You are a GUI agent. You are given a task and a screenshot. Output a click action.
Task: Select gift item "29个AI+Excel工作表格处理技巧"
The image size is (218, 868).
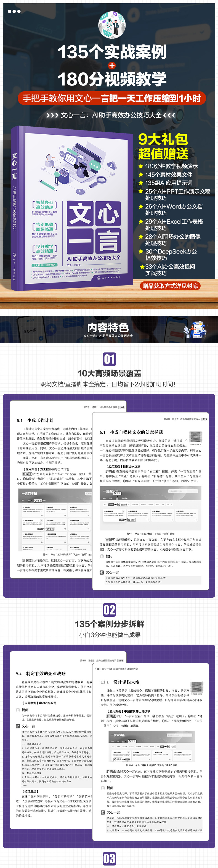[174, 225]
